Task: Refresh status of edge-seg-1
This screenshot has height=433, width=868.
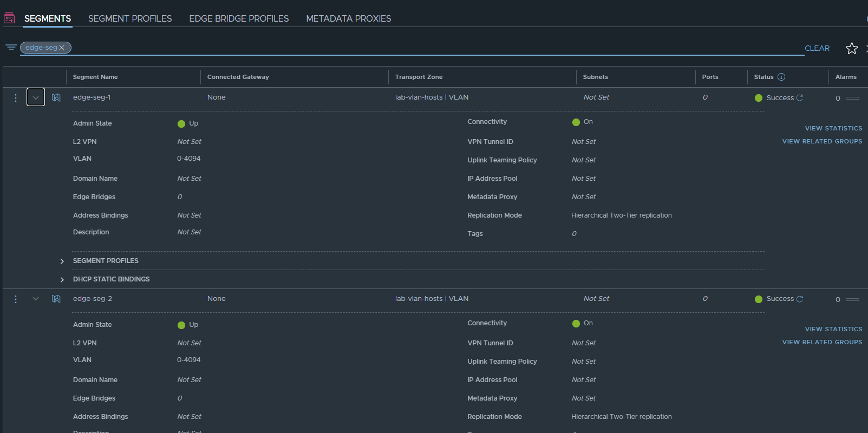Action: click(x=800, y=98)
